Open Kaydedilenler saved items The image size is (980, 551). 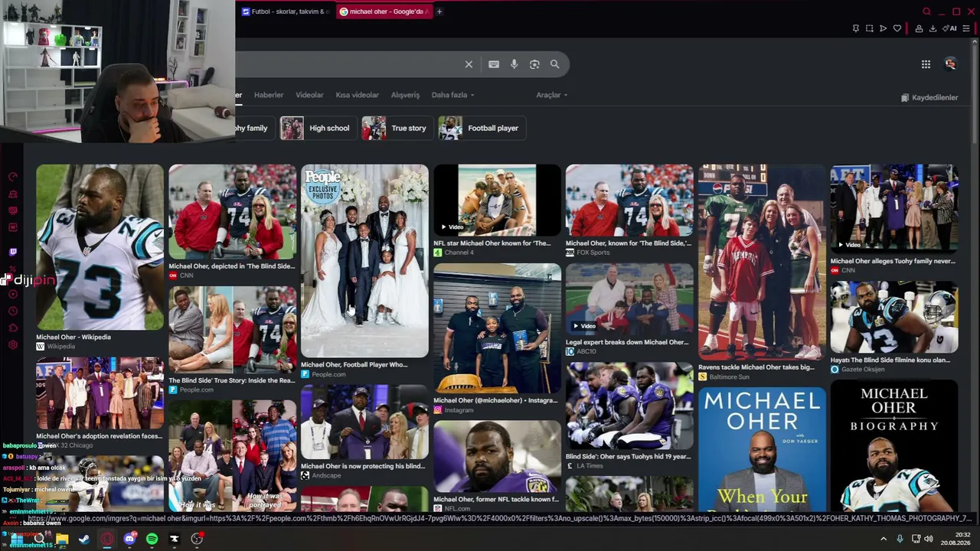(929, 98)
